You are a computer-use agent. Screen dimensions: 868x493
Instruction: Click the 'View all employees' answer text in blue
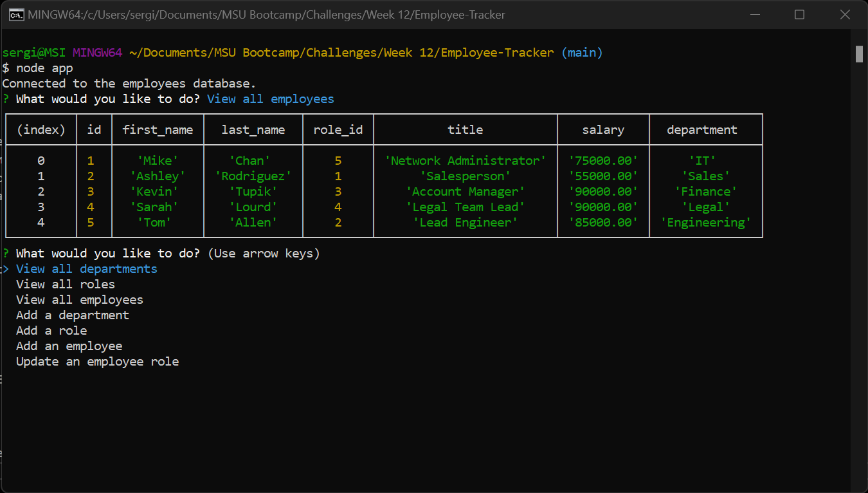tap(273, 98)
